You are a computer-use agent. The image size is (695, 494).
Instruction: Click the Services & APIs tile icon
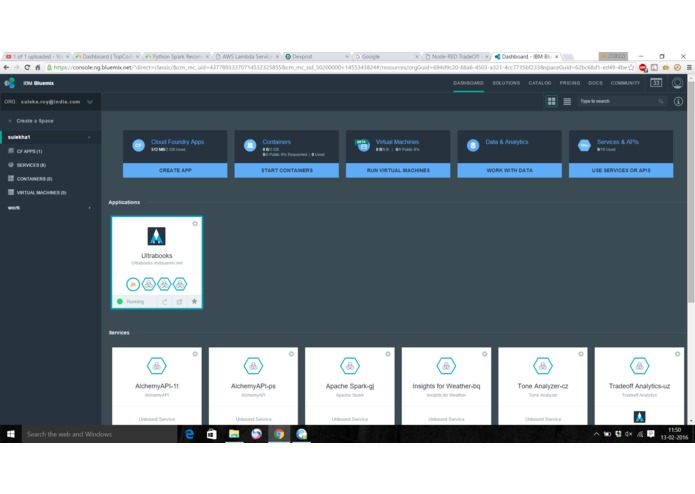(x=584, y=145)
